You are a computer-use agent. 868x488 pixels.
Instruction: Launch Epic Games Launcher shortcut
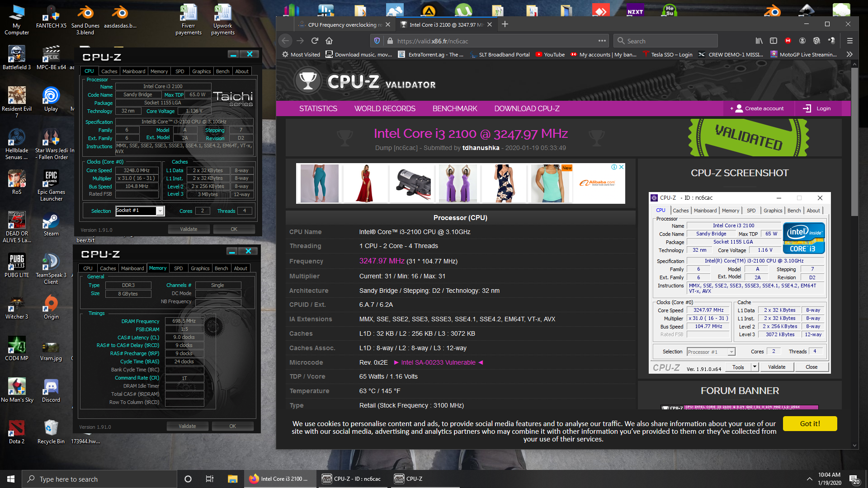point(51,186)
